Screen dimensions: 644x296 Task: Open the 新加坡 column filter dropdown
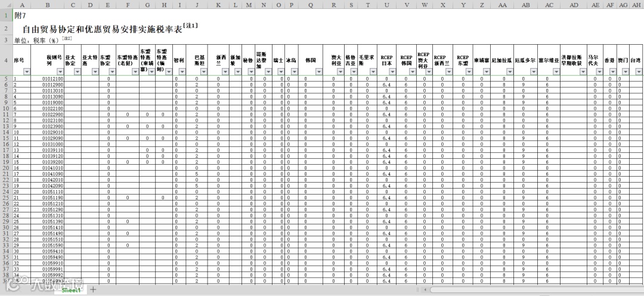tap(238, 72)
